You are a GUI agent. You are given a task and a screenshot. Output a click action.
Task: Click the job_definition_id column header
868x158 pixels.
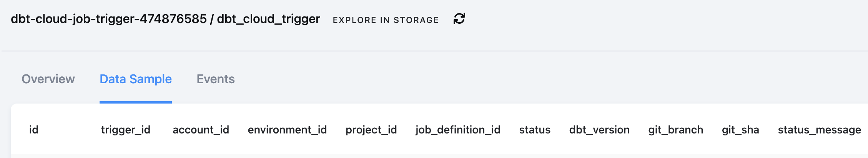pos(458,130)
